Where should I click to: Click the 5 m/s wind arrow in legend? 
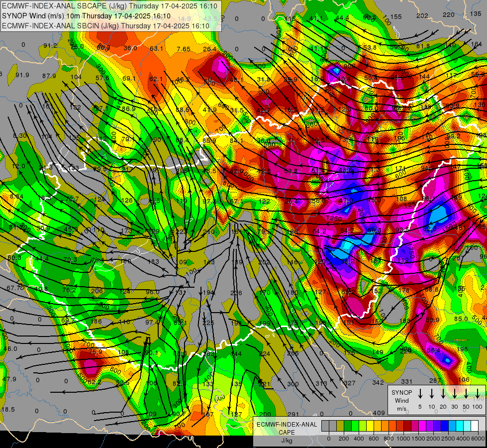point(420,393)
